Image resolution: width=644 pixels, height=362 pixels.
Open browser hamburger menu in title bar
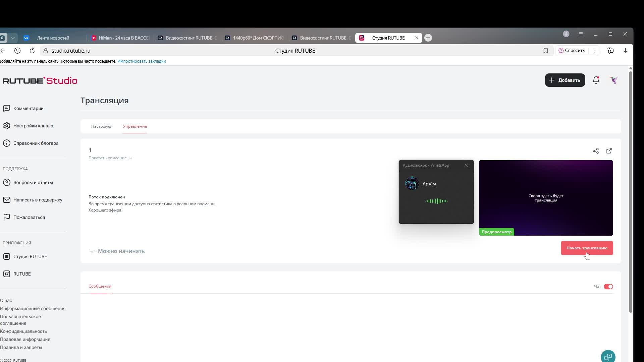(x=581, y=34)
